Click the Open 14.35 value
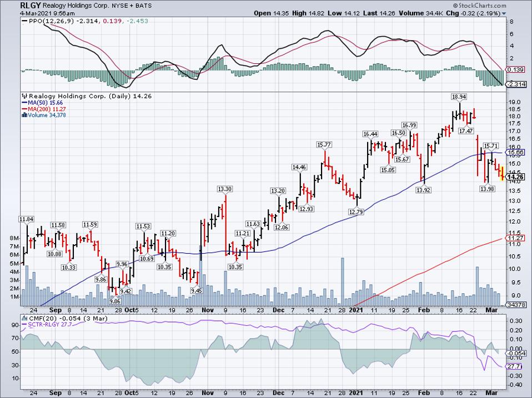 click(272, 13)
